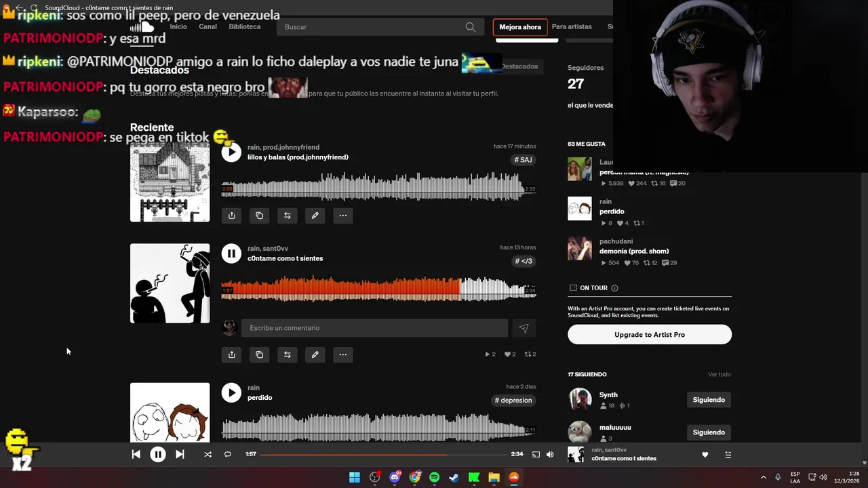Screen dimensions: 868x488
Task: Toggle Siguiendo for maluuuuu
Action: point(709,432)
